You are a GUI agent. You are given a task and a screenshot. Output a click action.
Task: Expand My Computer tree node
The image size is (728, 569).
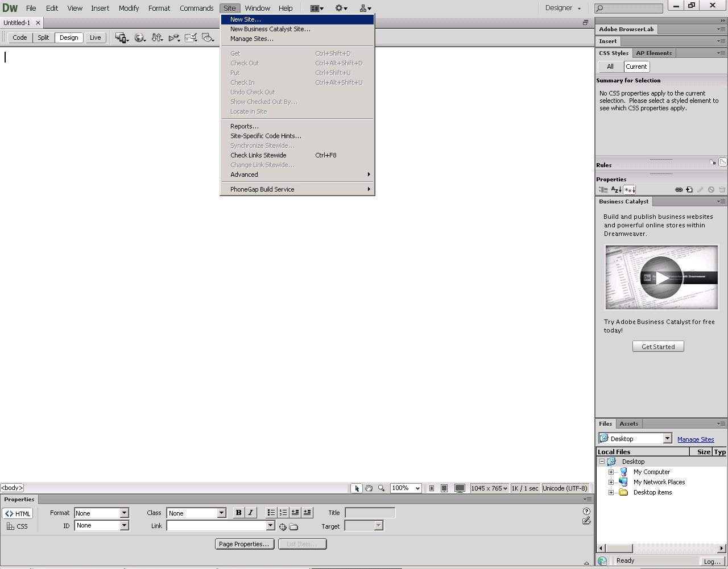tap(611, 472)
